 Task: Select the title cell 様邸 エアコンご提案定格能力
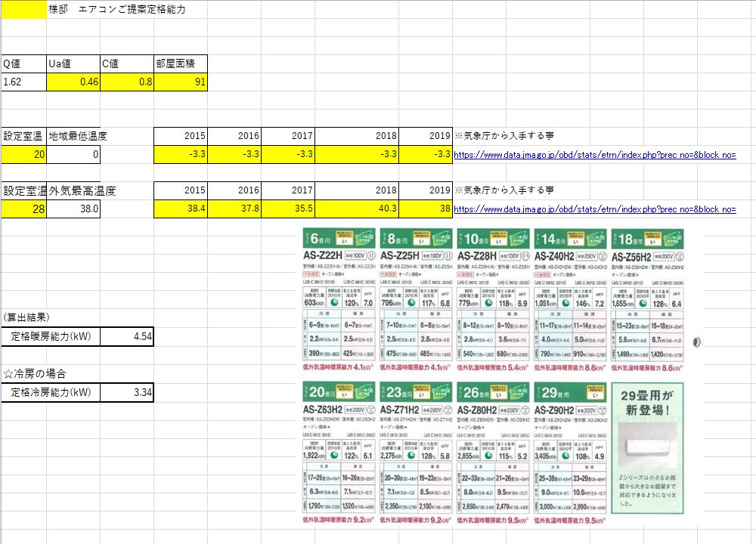(x=117, y=10)
